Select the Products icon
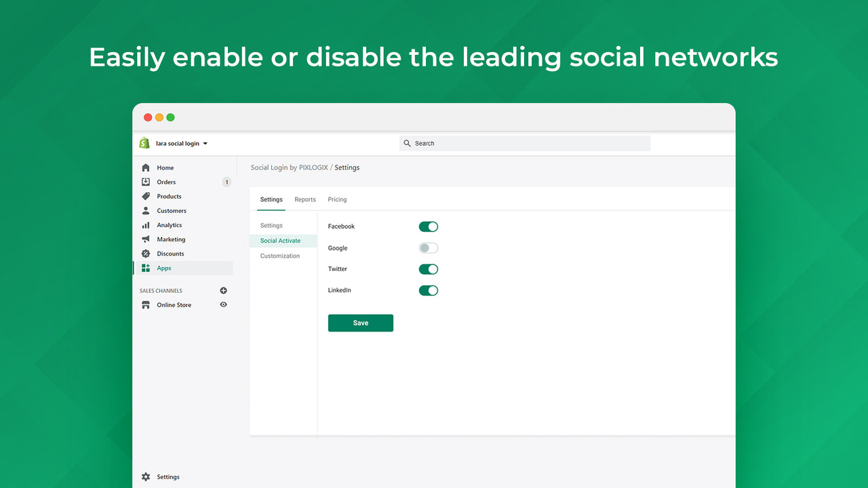The width and height of the screenshot is (868, 488). click(x=146, y=196)
